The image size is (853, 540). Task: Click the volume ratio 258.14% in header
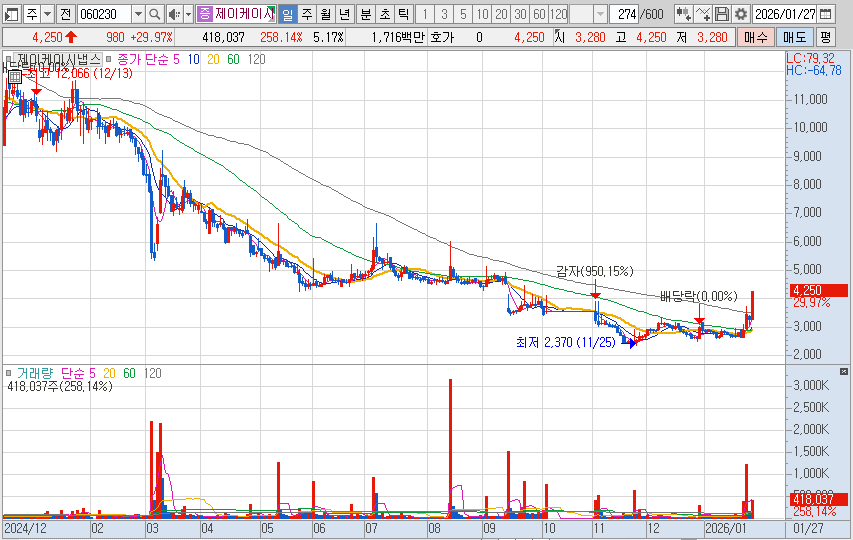[281, 38]
